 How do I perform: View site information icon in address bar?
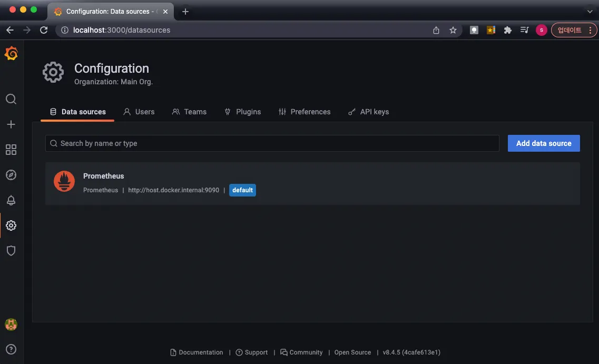click(x=65, y=30)
